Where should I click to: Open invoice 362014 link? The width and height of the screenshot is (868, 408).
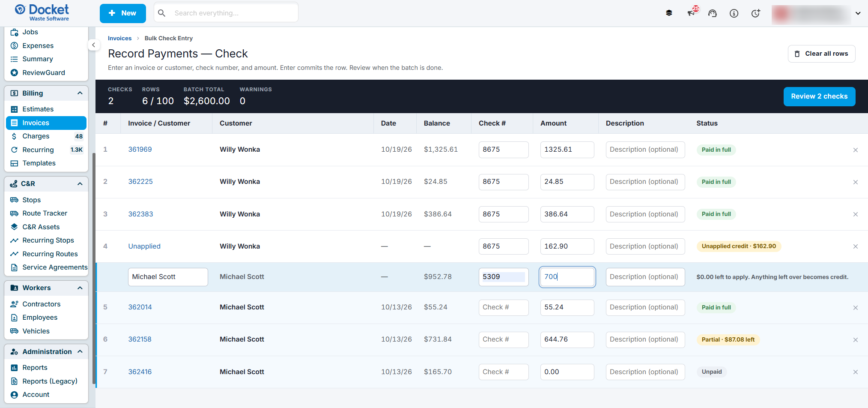[x=140, y=307]
